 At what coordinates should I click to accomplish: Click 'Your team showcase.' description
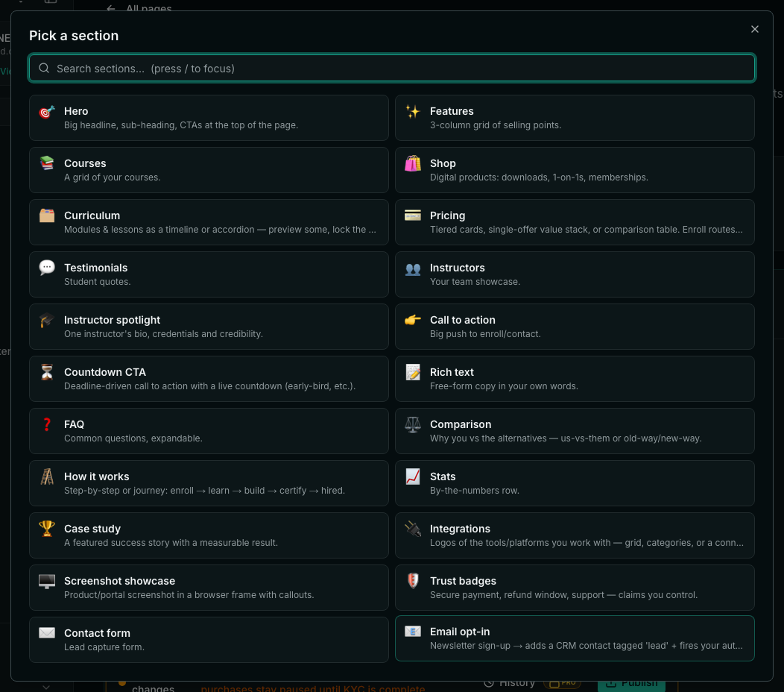tap(475, 282)
